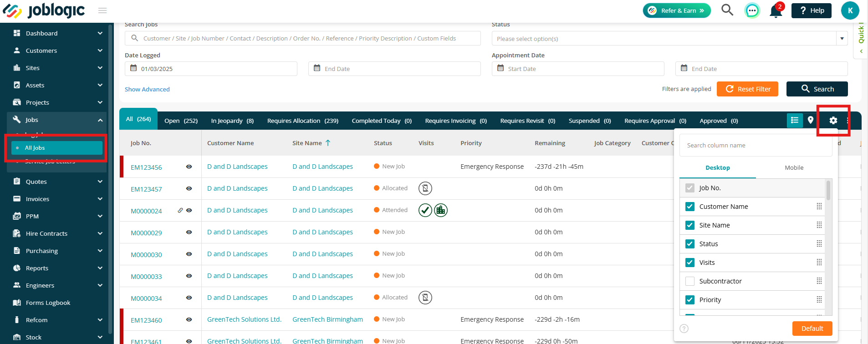Image resolution: width=868 pixels, height=344 pixels.
Task: Enable the Subcontractor column checkbox
Action: (690, 281)
